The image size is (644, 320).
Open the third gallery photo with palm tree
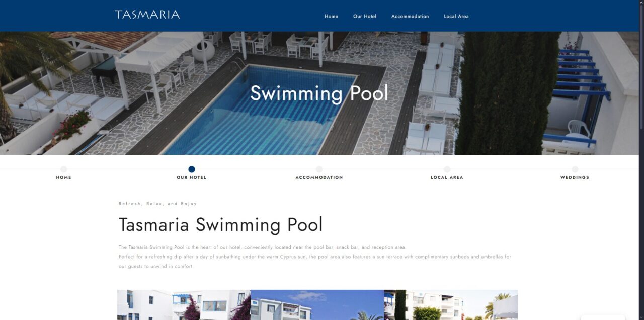coord(451,305)
